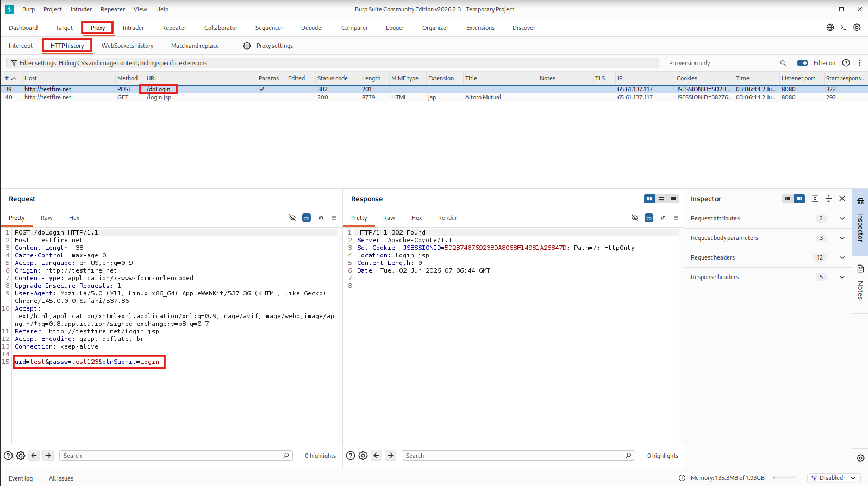
Task: Click the search magnifier in Pro version field
Action: [x=783, y=63]
